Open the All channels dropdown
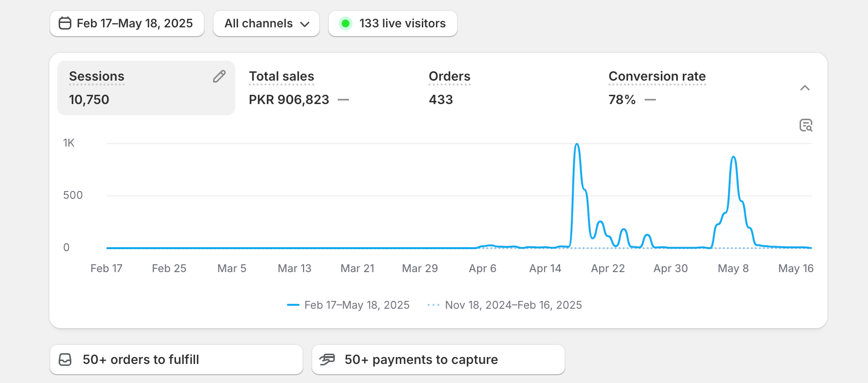 click(266, 23)
